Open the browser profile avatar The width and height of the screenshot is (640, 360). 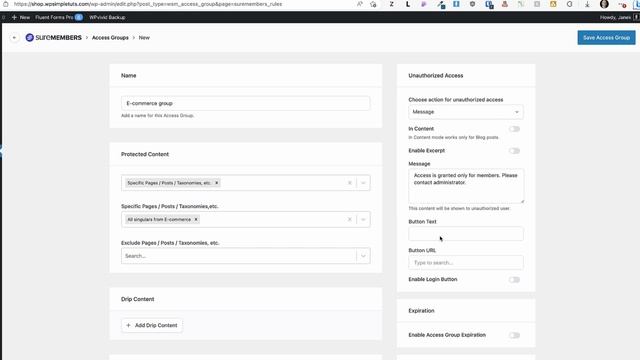604,4
